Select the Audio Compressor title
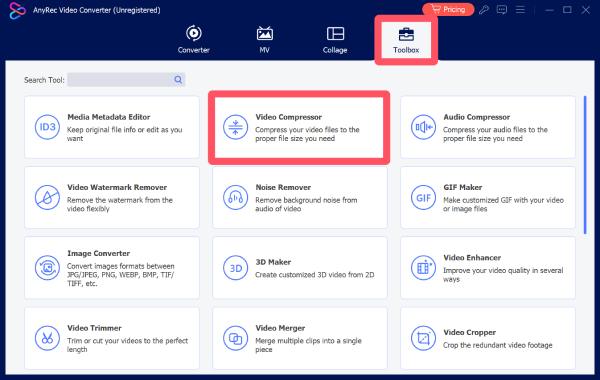This screenshot has width=600, height=380. (476, 117)
